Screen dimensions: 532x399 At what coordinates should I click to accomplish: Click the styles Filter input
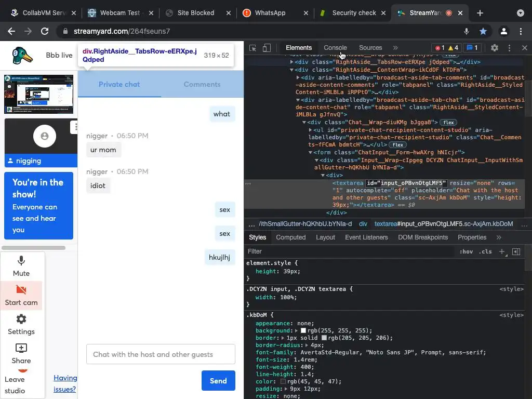[350, 251]
